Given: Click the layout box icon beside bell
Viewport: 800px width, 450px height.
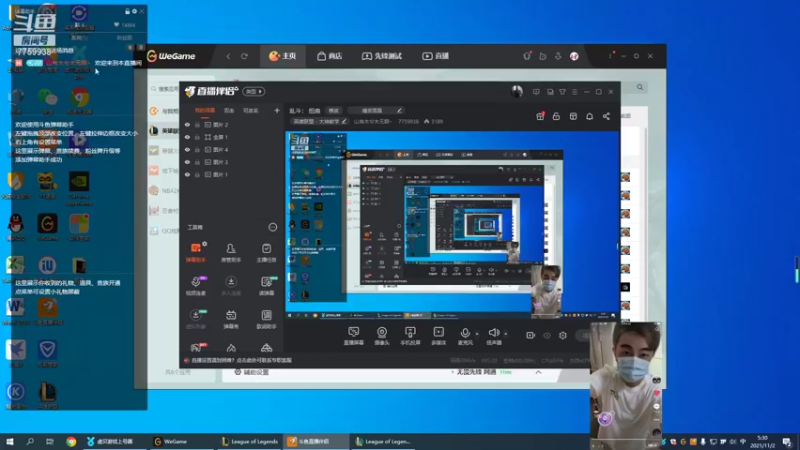Looking at the screenshot, I should coord(573,116).
